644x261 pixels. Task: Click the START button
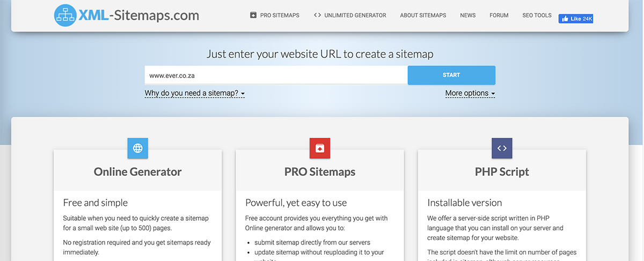pos(451,75)
